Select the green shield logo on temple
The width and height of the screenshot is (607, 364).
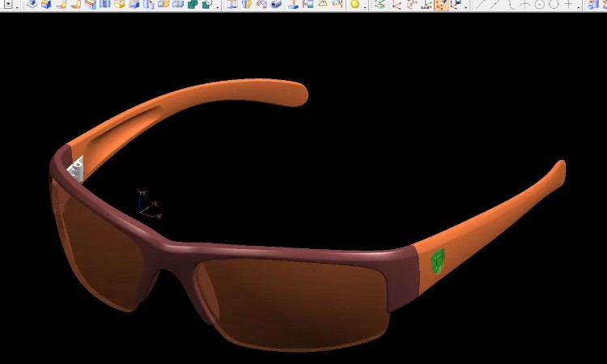437,260
